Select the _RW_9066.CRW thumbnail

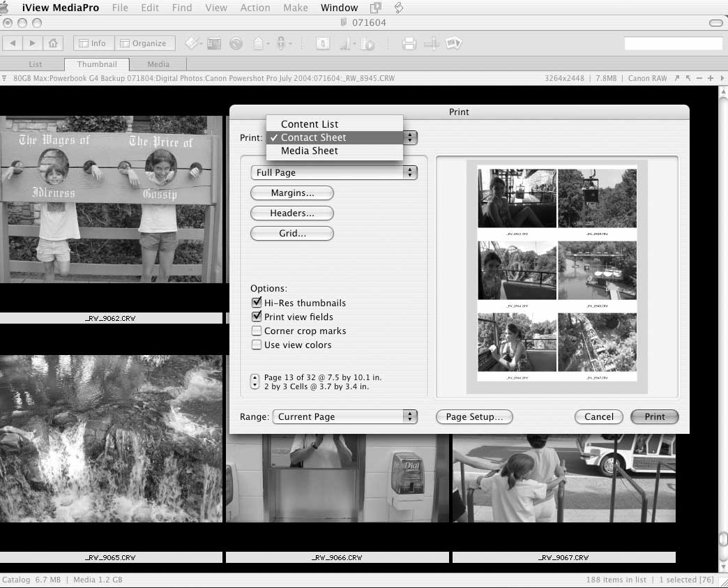338,478
